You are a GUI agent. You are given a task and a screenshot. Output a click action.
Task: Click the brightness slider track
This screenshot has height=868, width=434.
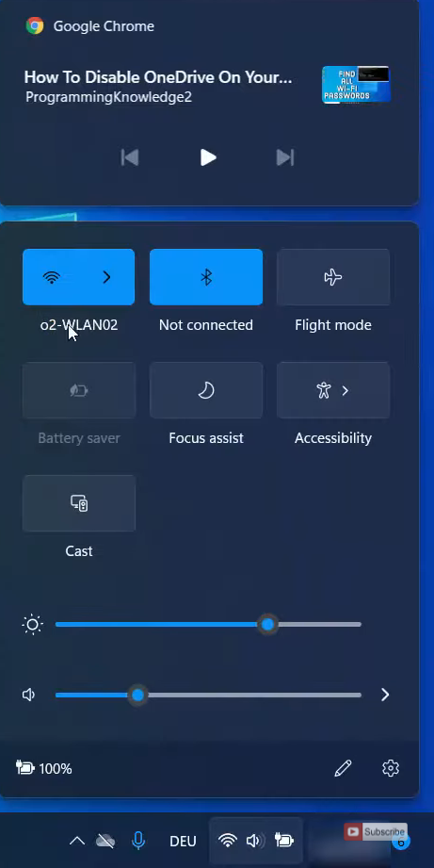tap(208, 625)
